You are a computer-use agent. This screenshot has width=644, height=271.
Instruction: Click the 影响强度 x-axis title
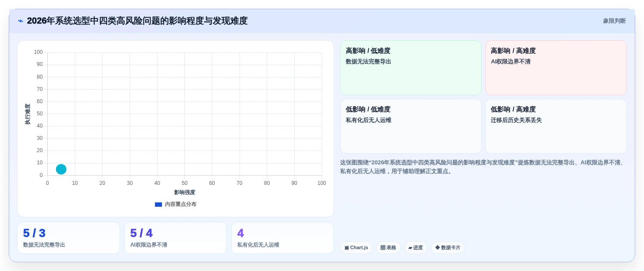point(185,192)
